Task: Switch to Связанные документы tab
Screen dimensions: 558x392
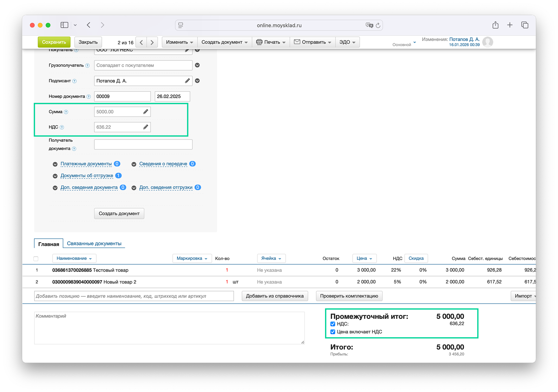Action: tap(94, 243)
